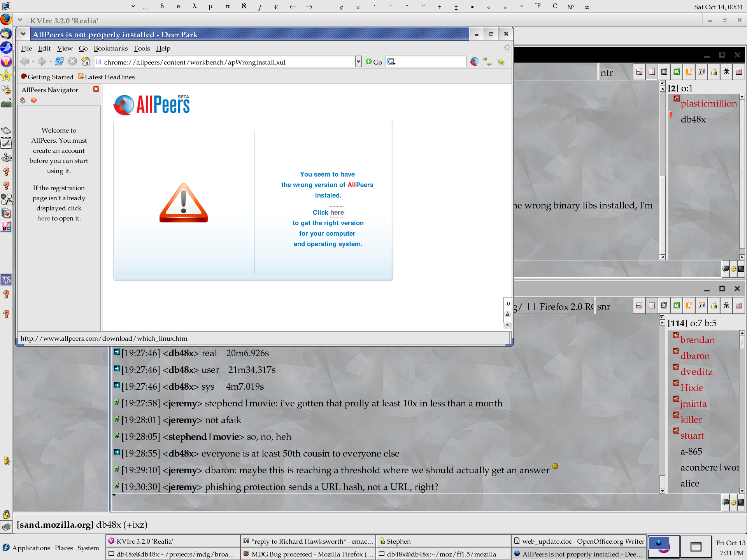Toggle the ban list 'b' button in lower KVIrc window
The image size is (747, 560).
tap(664, 305)
